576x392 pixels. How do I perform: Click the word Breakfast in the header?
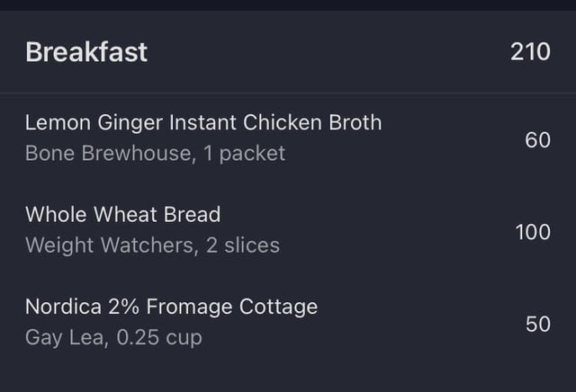tap(86, 52)
